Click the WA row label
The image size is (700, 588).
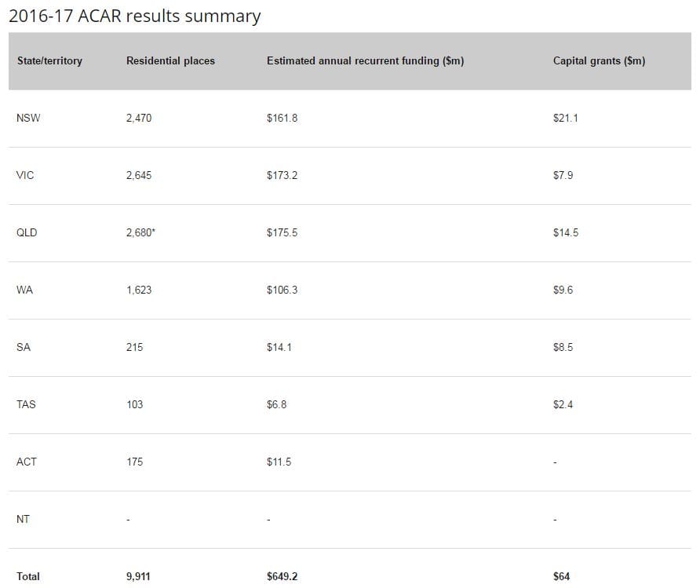[x=24, y=290]
